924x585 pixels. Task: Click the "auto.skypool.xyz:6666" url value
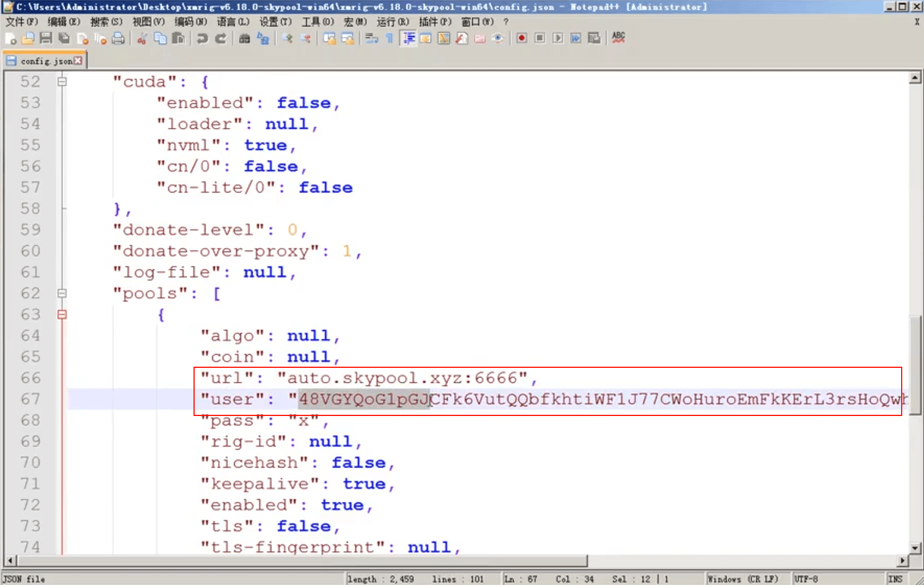coord(402,378)
